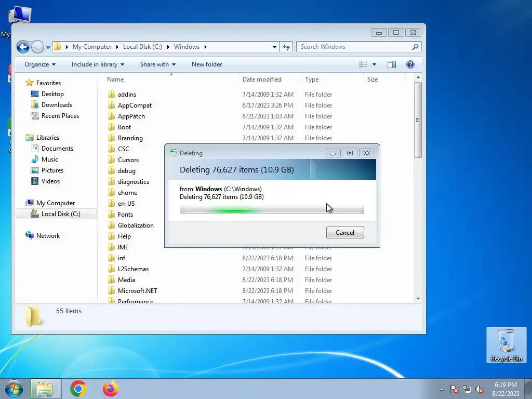Select Network in navigation pane
Viewport: 532px width, 399px height.
[x=48, y=235]
